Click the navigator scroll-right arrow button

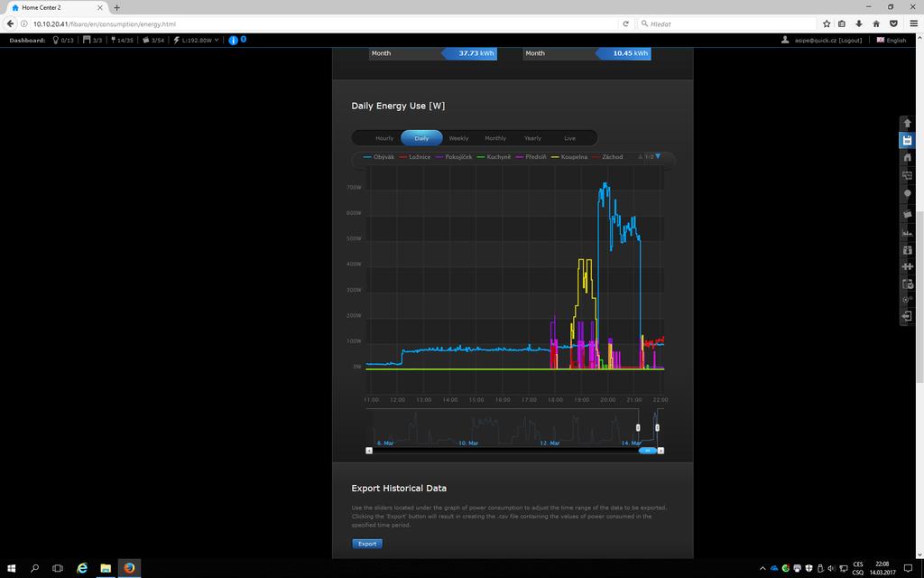click(x=661, y=451)
